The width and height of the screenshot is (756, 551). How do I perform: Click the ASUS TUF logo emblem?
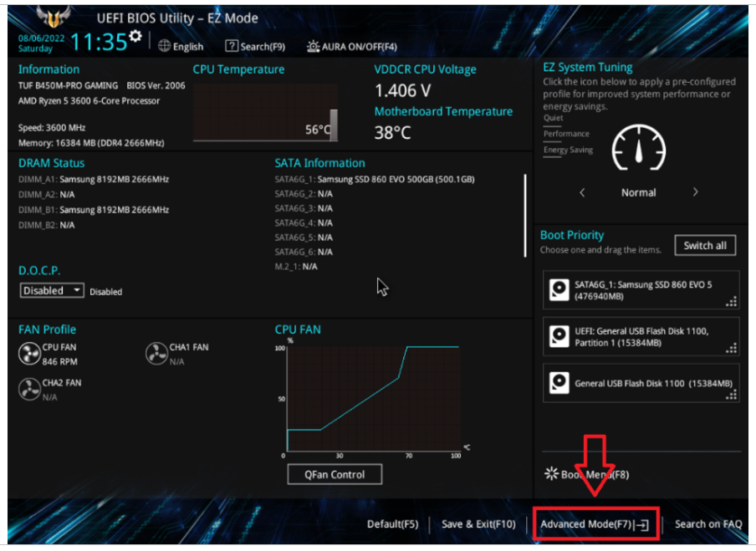tap(54, 18)
